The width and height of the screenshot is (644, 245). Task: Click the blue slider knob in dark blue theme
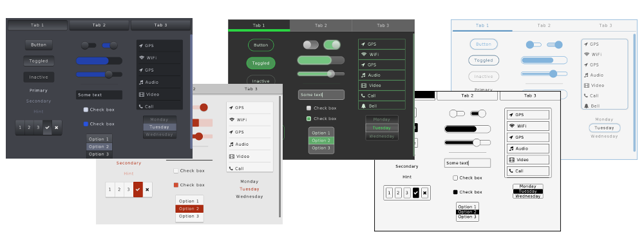(x=109, y=74)
